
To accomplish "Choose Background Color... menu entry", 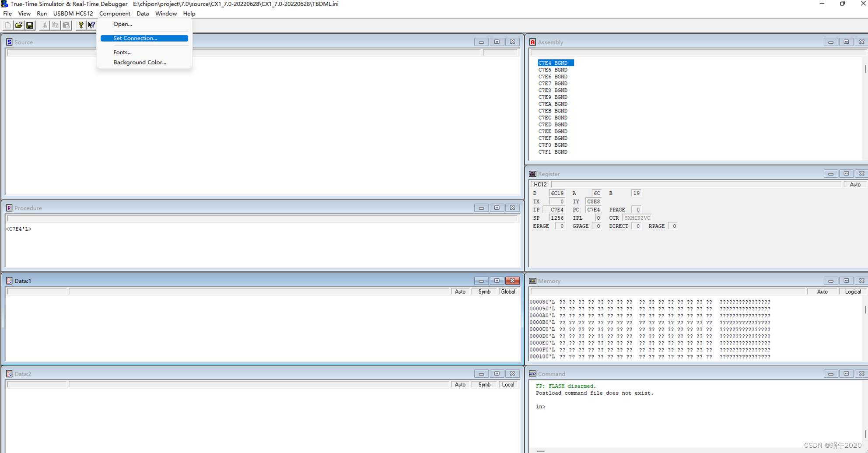I will tap(144, 62).
